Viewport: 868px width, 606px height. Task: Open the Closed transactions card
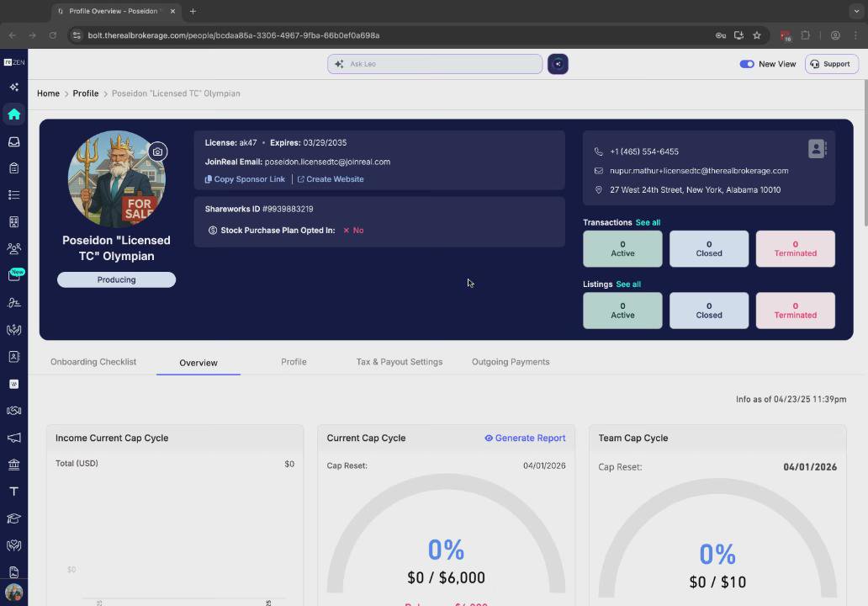(x=708, y=249)
